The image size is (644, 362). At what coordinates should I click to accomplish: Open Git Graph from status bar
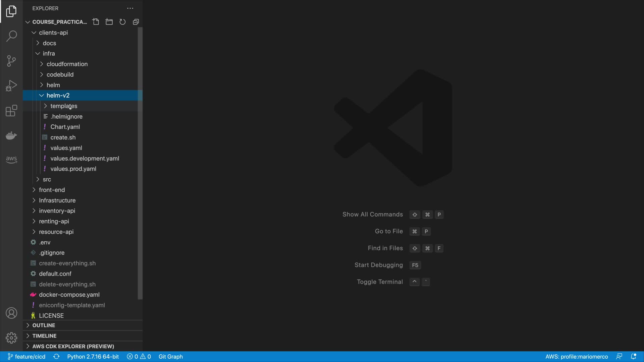[x=170, y=357]
